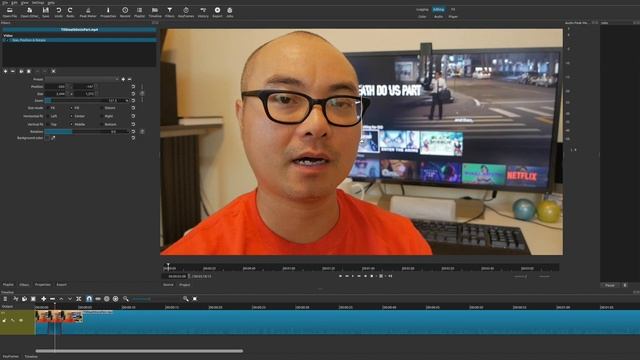The image size is (640, 360).
Task: Open the Playlist panel from the toolbar
Action: tap(140, 12)
